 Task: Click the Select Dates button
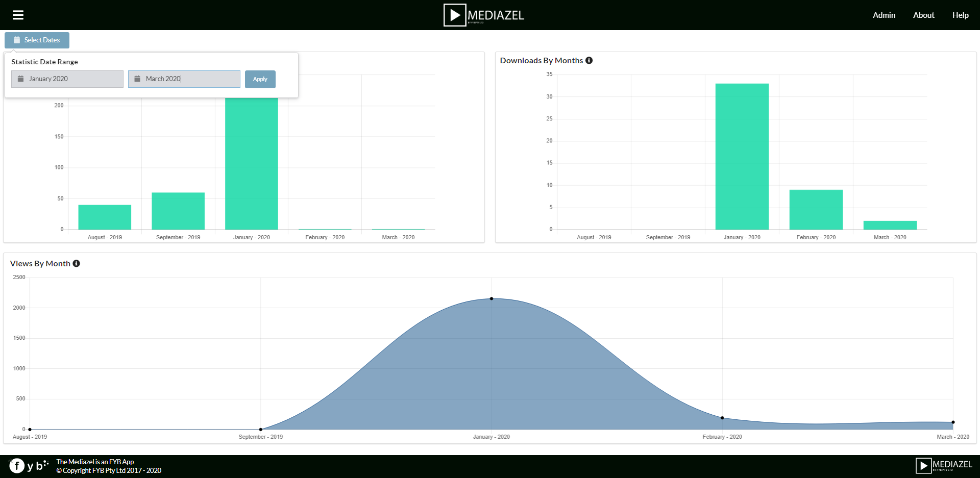37,40
